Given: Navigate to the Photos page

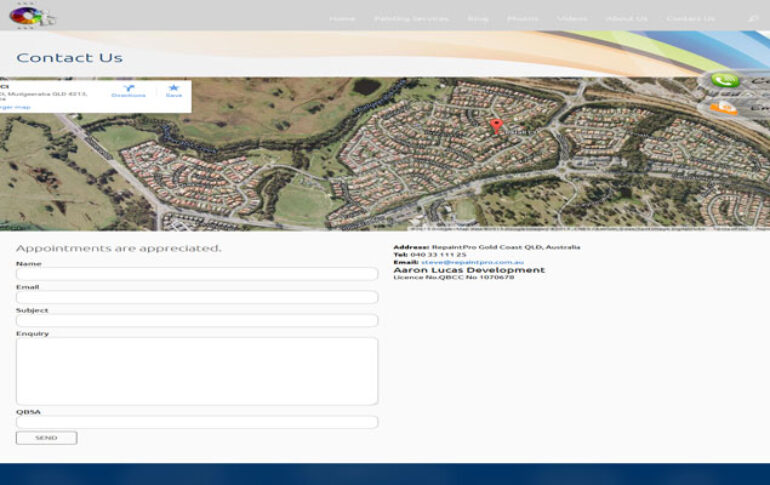Looking at the screenshot, I should (522, 19).
